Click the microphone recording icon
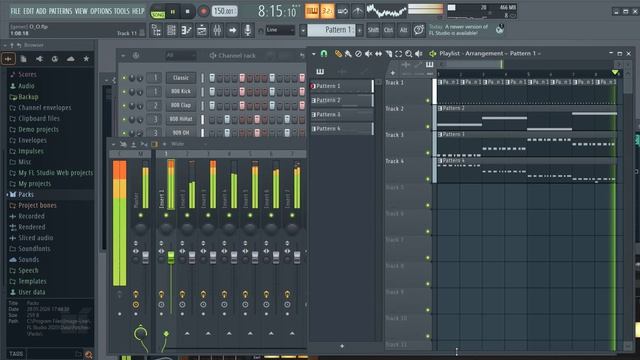This screenshot has width=640, height=360. tap(247, 30)
